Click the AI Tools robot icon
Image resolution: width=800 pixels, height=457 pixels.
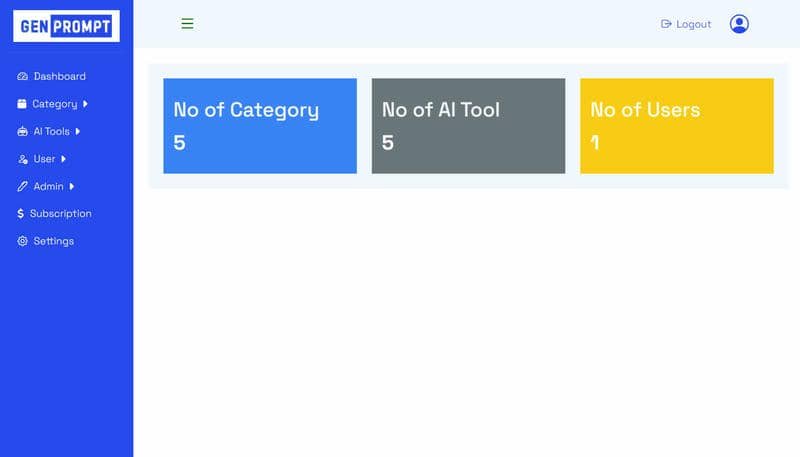point(22,132)
